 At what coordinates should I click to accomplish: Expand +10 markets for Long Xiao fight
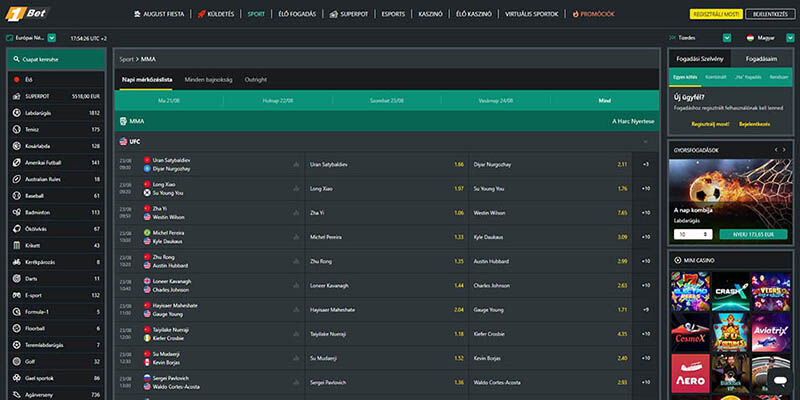[x=645, y=188]
